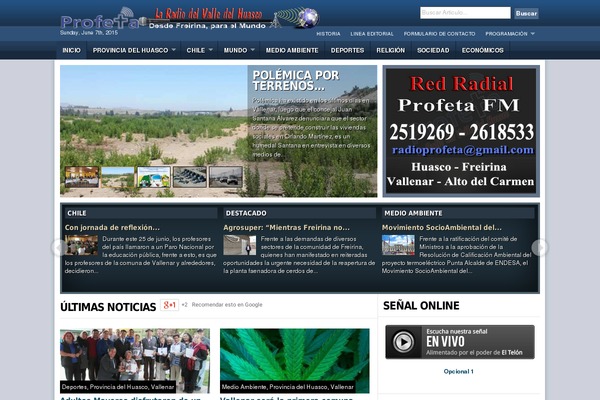Click category label on cannabis article image
The height and width of the screenshot is (400, 600).
click(x=287, y=387)
